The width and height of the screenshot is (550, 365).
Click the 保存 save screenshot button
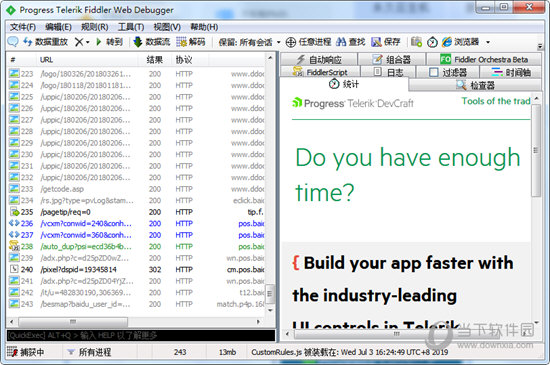pos(385,42)
